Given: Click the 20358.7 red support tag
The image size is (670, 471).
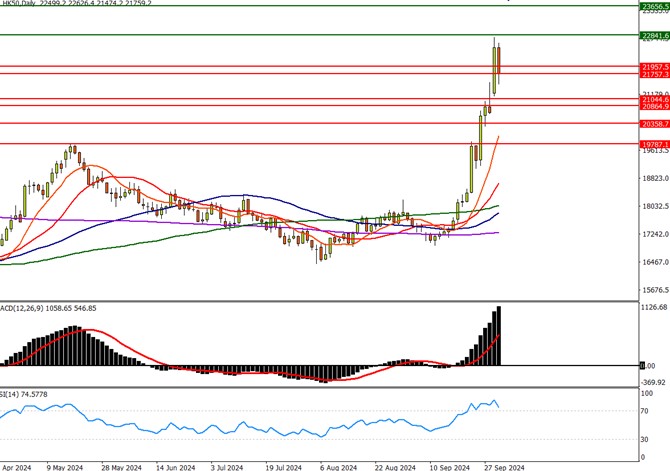Looking at the screenshot, I should coord(653,124).
